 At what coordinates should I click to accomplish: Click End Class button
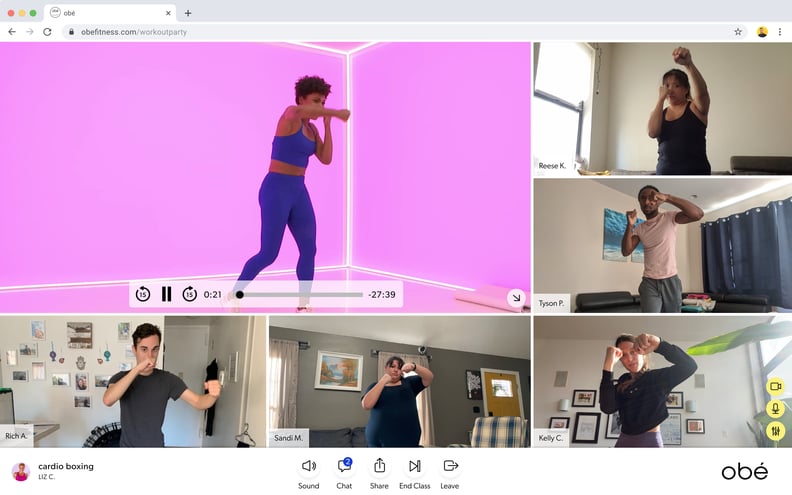point(415,473)
